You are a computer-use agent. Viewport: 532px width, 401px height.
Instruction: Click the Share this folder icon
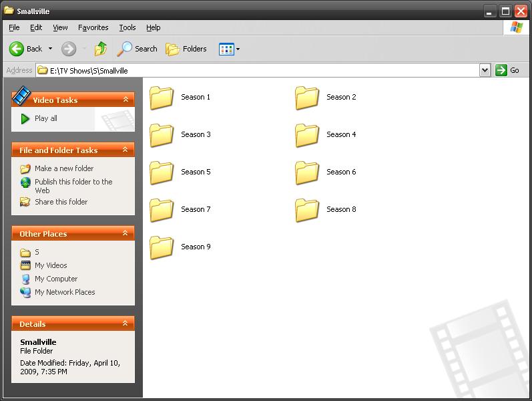(25, 202)
